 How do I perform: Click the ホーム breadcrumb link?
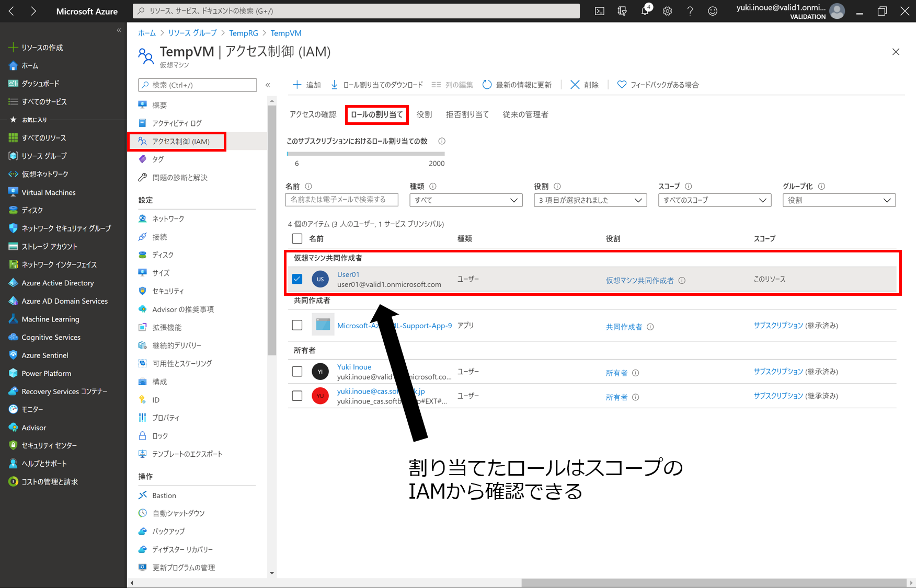(x=147, y=33)
